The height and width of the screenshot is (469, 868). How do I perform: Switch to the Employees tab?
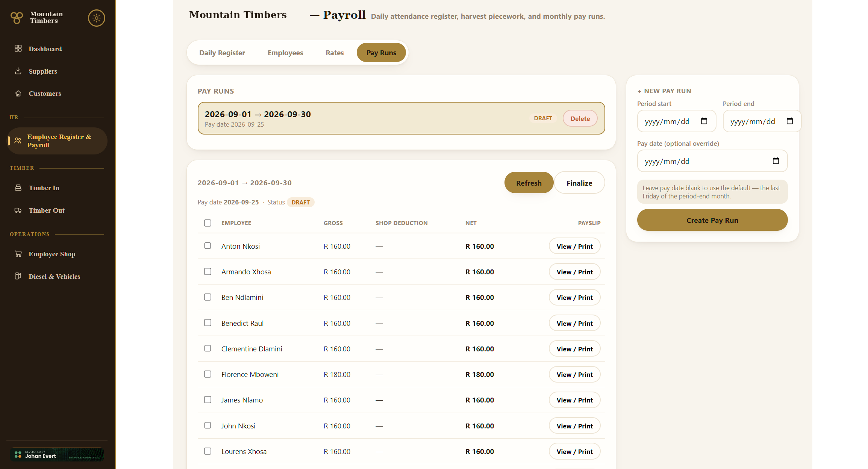285,53
